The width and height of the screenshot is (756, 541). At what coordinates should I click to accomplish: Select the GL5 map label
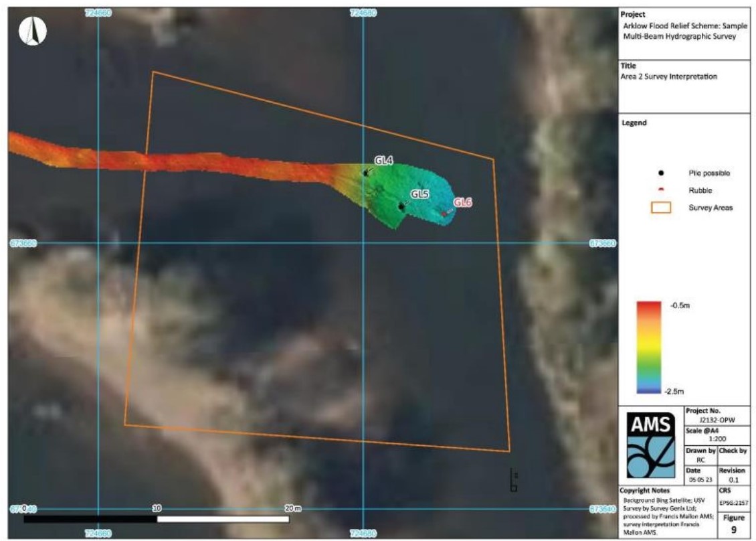[x=419, y=194]
